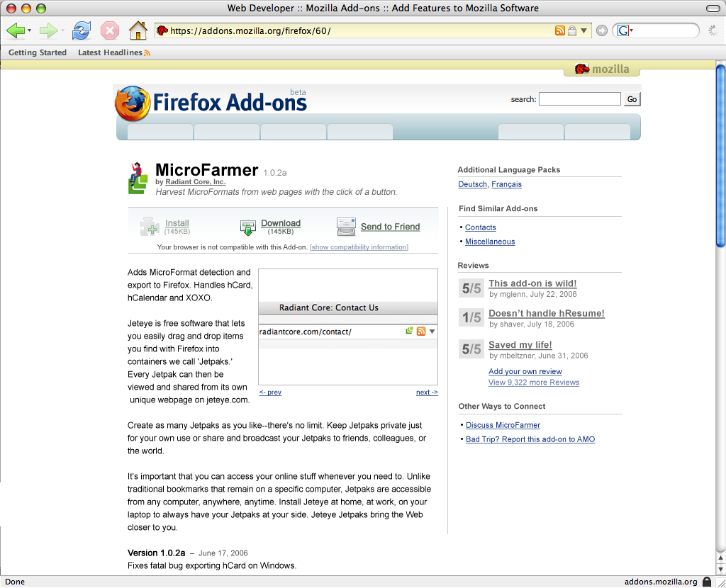Go to the previous screenshot with prev
The image size is (726, 588).
[270, 392]
